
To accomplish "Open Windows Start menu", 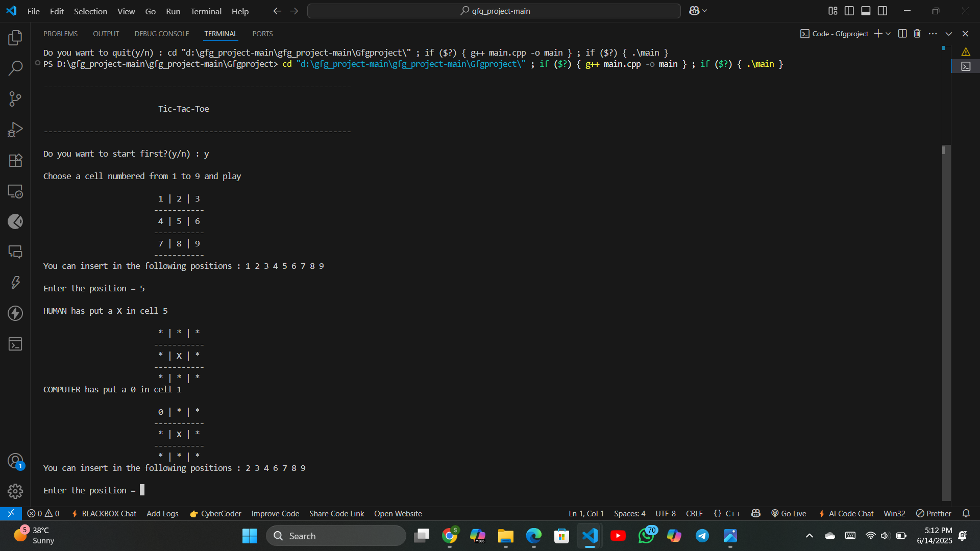I will [250, 536].
